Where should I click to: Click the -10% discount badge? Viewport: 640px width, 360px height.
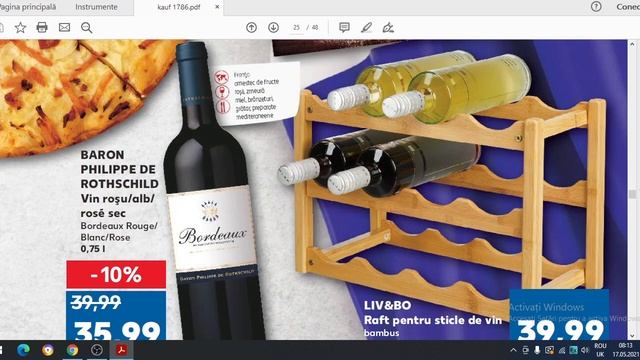(116, 275)
